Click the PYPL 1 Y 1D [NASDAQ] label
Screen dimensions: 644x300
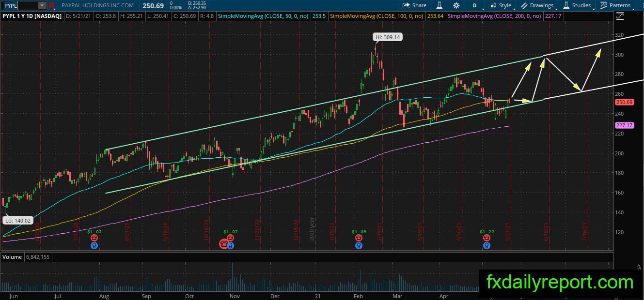[x=32, y=16]
